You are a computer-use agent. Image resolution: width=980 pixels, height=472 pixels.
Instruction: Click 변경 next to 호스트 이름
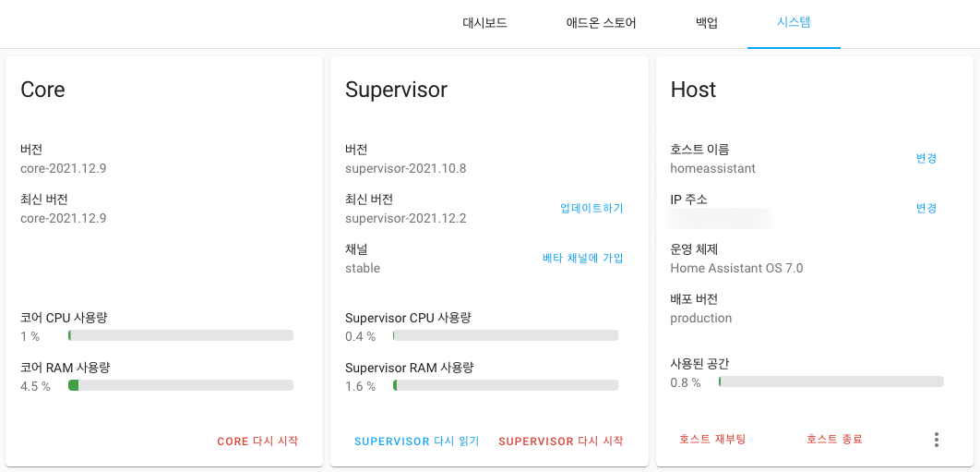(926, 158)
